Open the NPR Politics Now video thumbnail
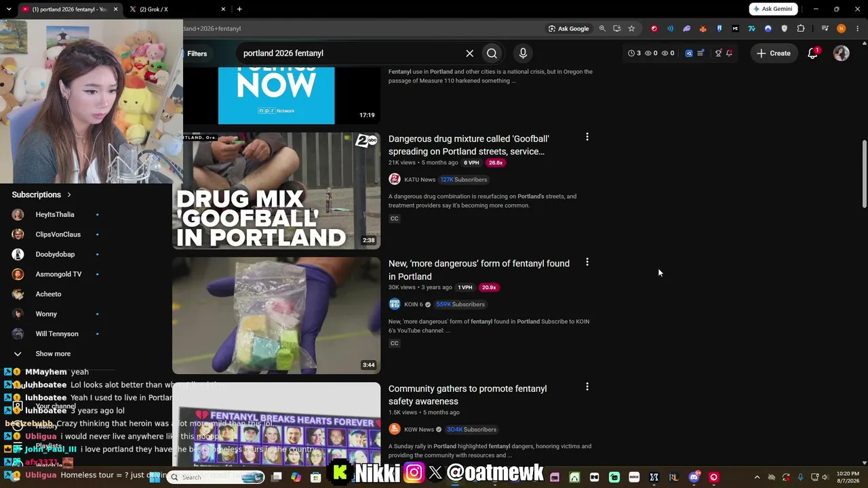Image resolution: width=868 pixels, height=488 pixels. 276,96
